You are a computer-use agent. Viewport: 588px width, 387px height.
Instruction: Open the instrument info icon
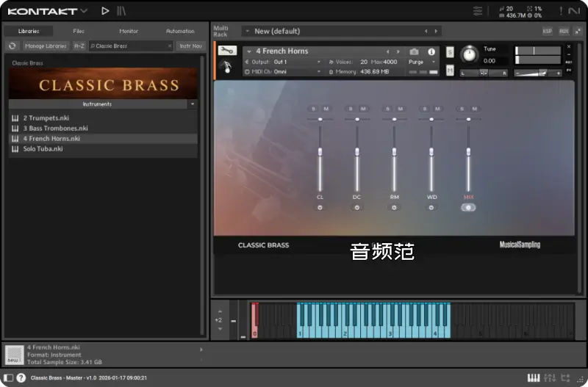(431, 51)
